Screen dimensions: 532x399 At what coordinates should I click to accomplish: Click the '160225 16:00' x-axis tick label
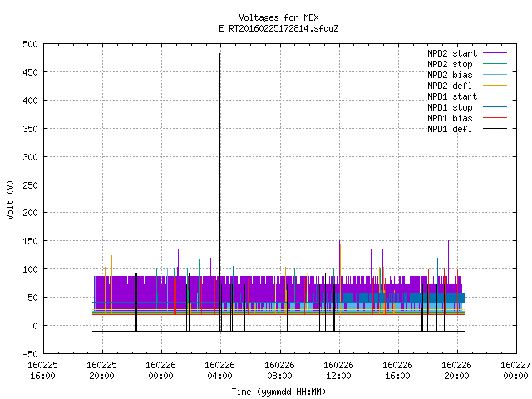pos(42,371)
